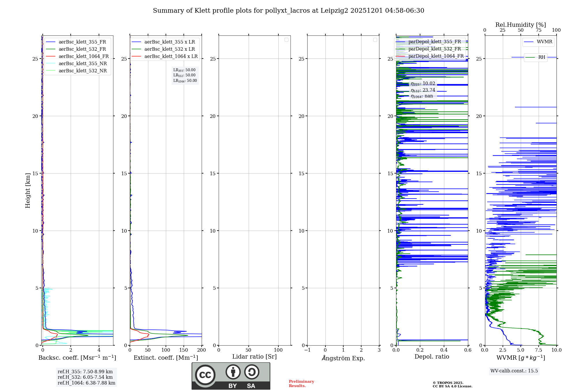577x392 pixels.
Task: Click the empty legend box in Lidar ratio plot
Action: tap(286, 40)
